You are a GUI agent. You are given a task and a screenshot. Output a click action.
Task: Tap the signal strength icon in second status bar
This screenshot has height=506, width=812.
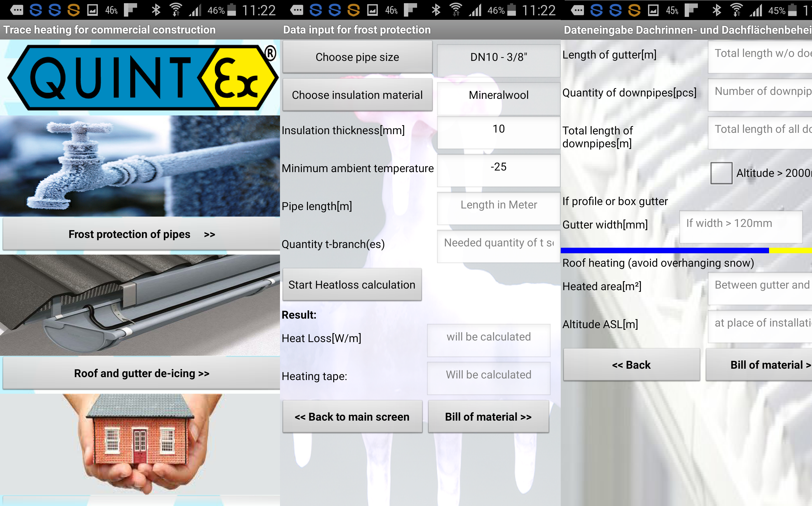[475, 10]
